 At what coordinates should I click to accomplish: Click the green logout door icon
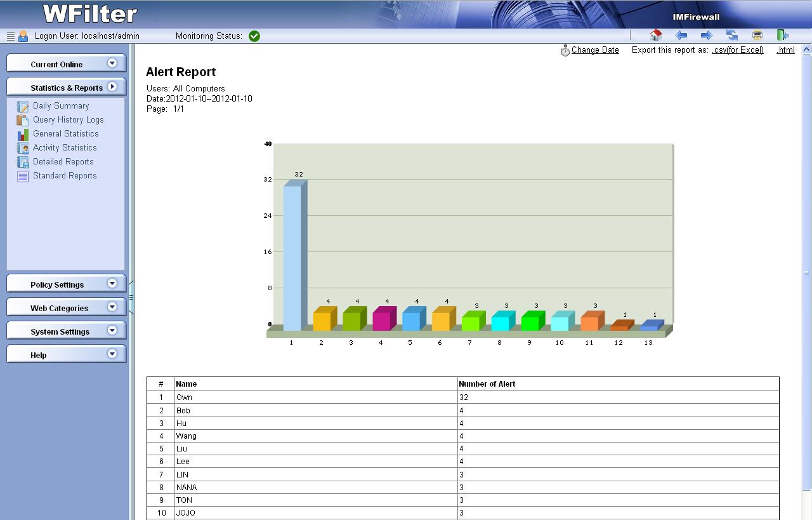[x=782, y=36]
